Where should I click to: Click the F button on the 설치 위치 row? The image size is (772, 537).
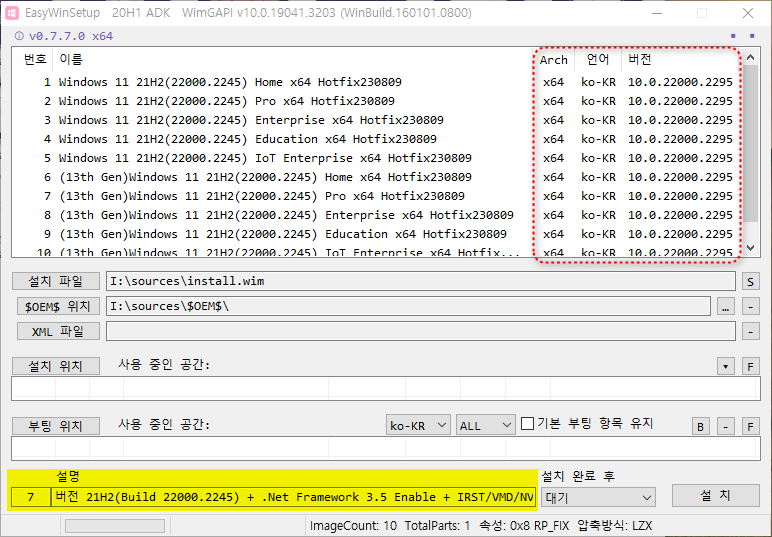[750, 367]
